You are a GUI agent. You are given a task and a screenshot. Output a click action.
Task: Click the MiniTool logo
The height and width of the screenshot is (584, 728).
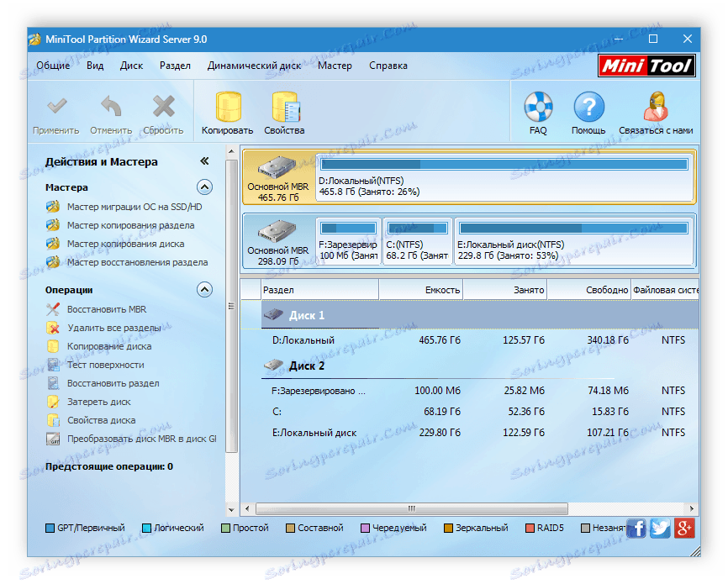coord(646,66)
